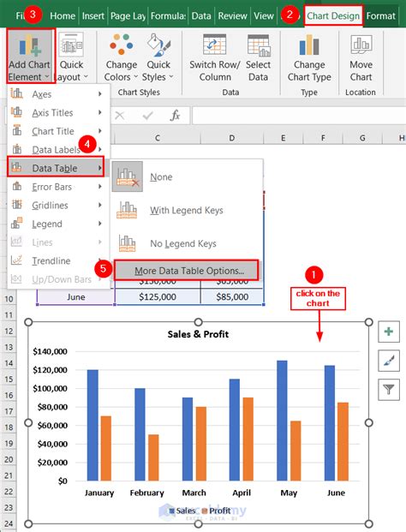Switch to the Insert tab

pyautogui.click(x=93, y=15)
